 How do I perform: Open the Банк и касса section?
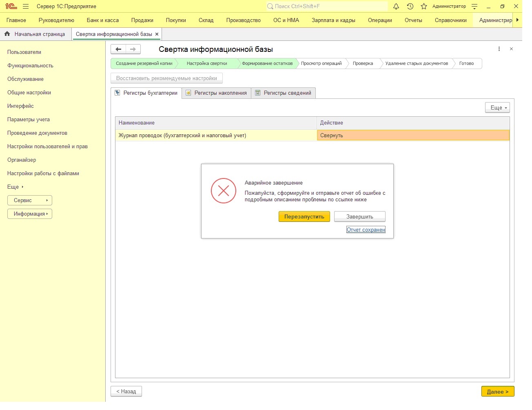coord(103,20)
